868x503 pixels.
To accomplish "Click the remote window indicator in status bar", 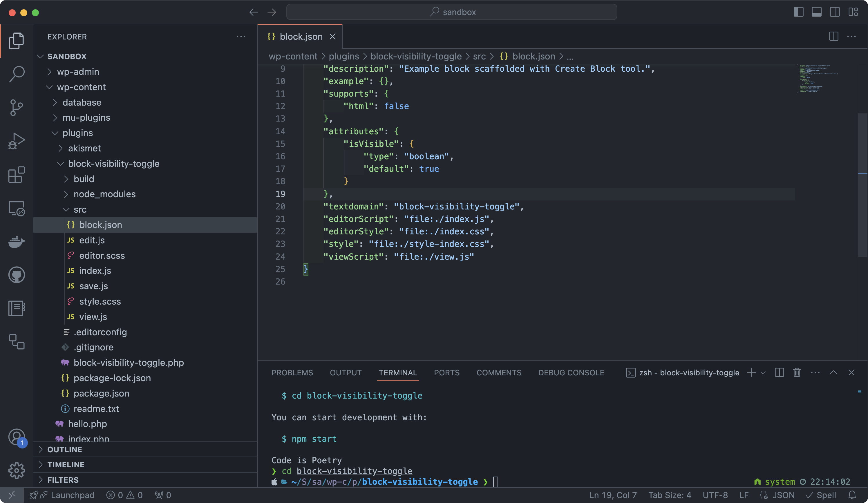I will click(12, 495).
